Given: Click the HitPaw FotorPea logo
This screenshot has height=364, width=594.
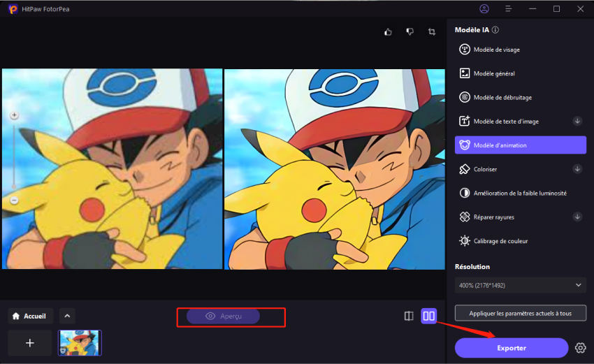Looking at the screenshot, I should 13,8.
